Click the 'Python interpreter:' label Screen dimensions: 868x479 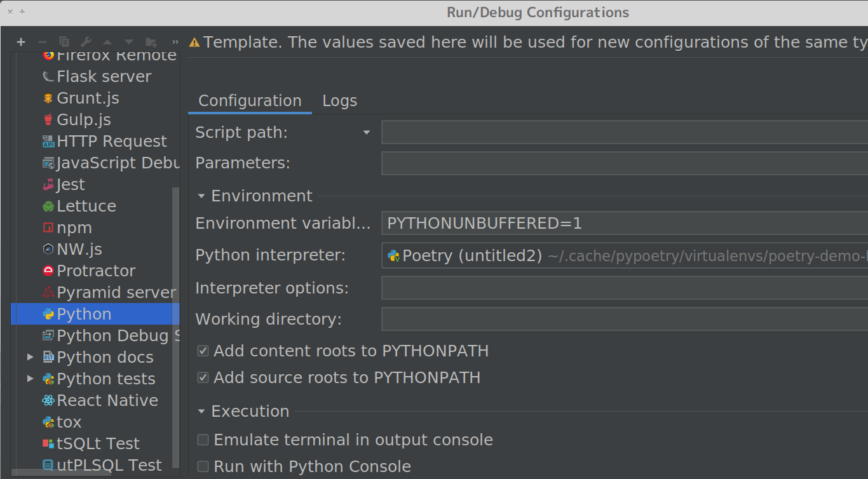click(271, 255)
